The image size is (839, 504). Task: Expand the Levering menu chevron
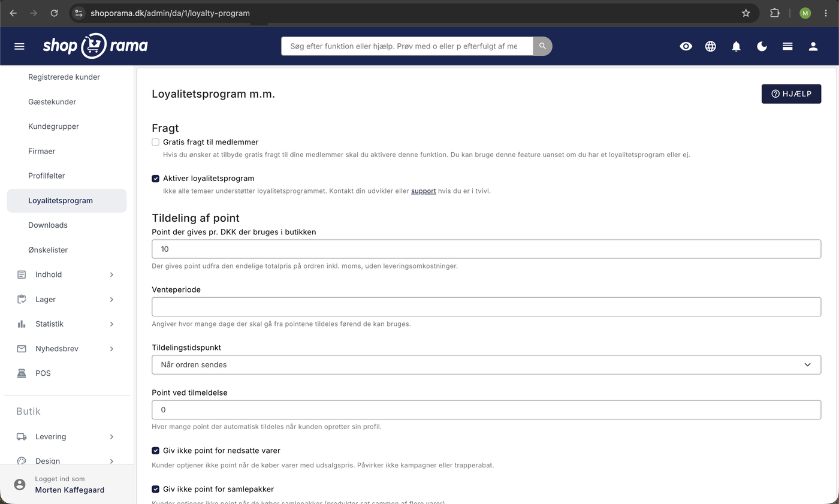click(111, 437)
